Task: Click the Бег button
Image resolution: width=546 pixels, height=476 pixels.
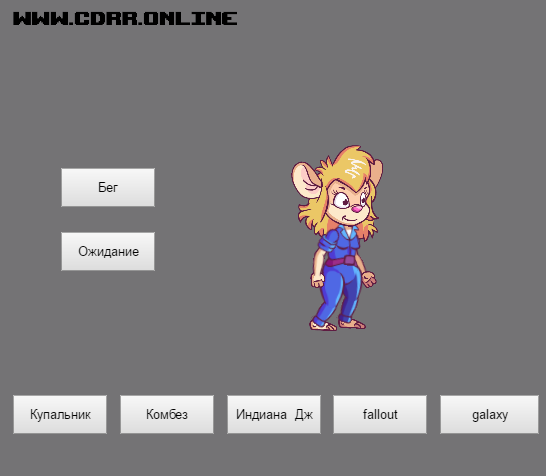Action: pos(108,187)
